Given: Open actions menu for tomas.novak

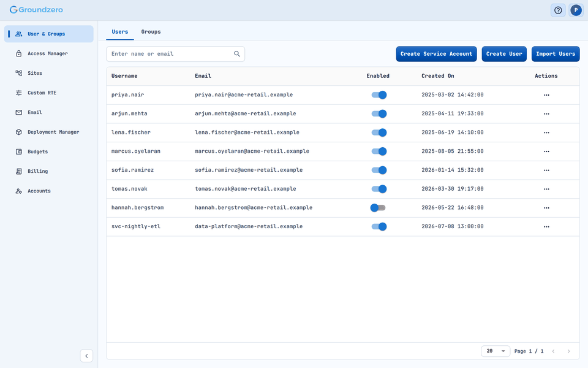Looking at the screenshot, I should click(546, 189).
